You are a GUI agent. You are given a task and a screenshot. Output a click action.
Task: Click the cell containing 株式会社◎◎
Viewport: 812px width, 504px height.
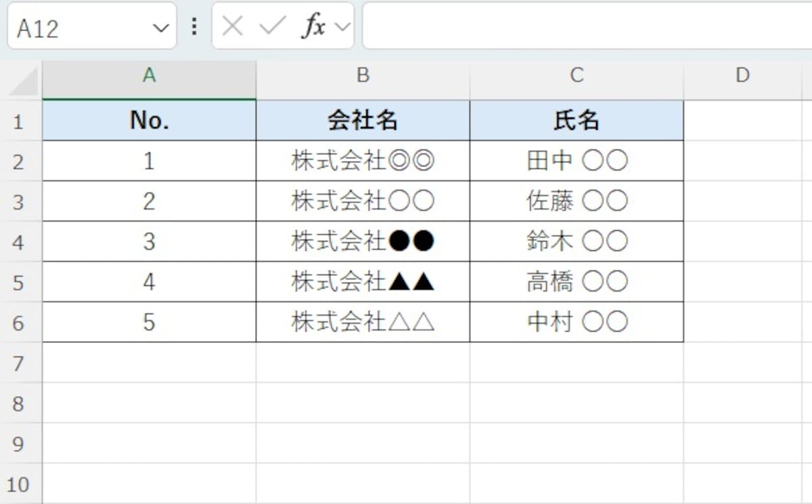(x=363, y=161)
